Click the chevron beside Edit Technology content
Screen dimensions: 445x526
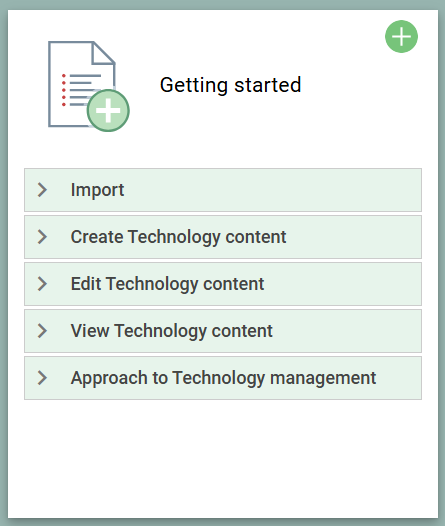42,284
